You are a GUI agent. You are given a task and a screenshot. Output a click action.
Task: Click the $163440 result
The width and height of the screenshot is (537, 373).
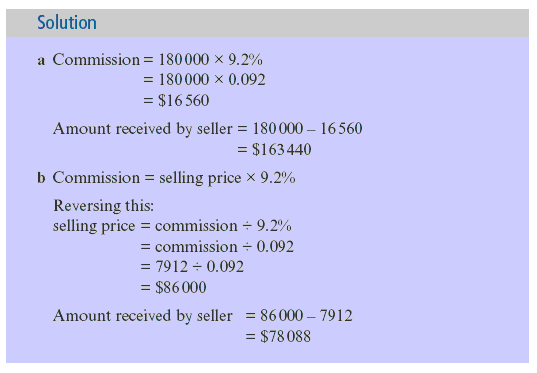[x=282, y=150]
